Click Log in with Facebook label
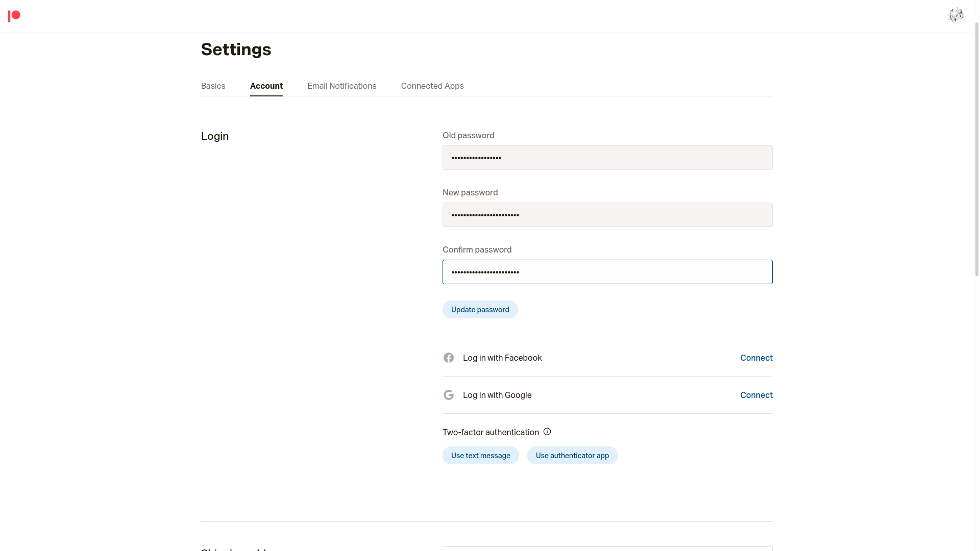980x551 pixels. pos(502,358)
